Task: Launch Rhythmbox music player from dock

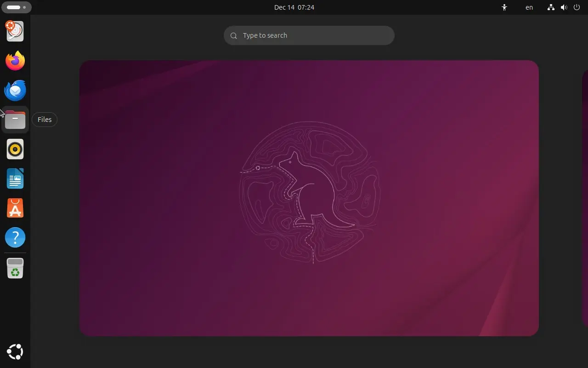Action: click(x=15, y=149)
